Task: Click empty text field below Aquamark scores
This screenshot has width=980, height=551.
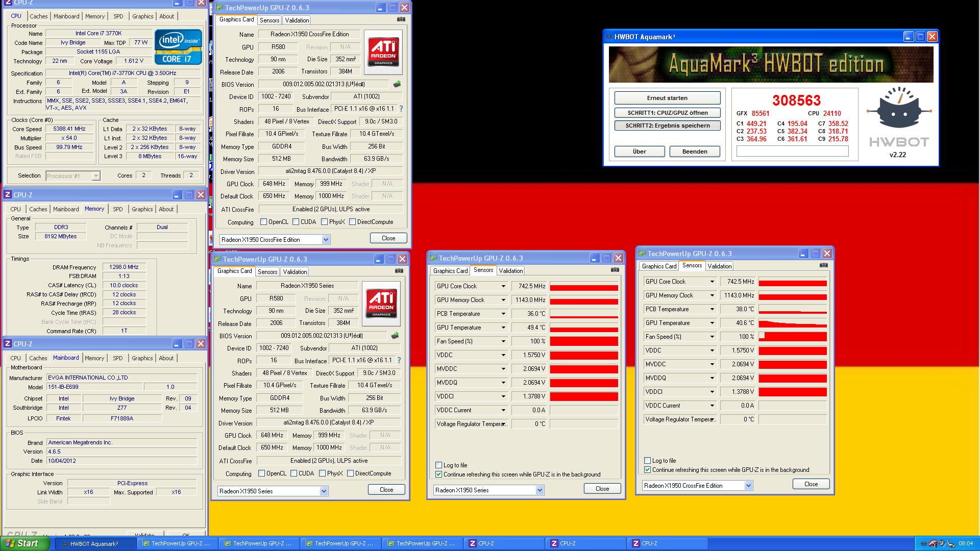Action: [x=793, y=151]
